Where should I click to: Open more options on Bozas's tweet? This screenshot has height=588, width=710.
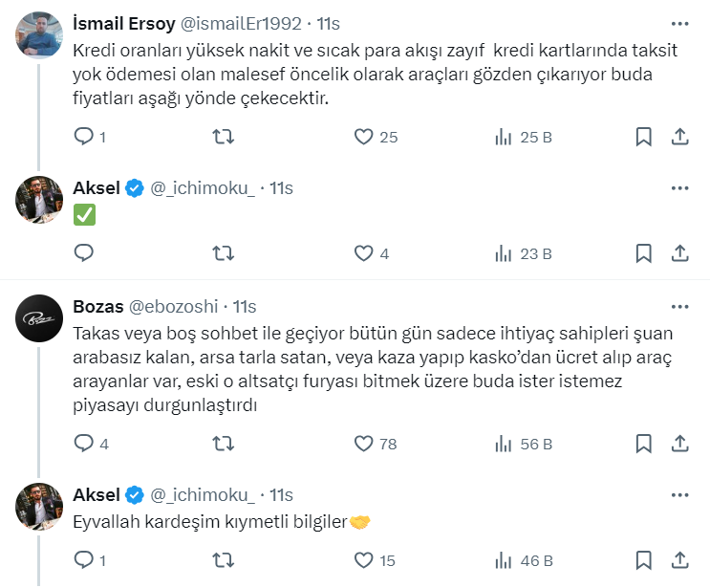click(679, 307)
